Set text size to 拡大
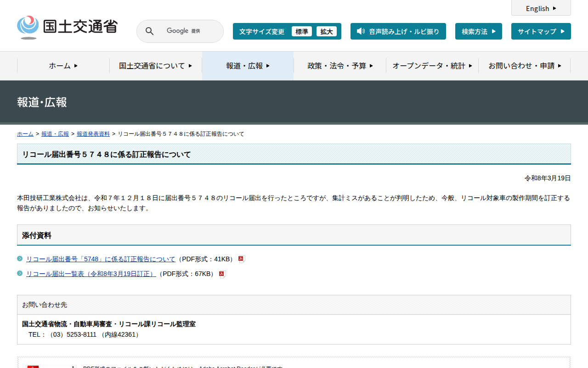Viewport: 588px width, 368px height. 327,32
